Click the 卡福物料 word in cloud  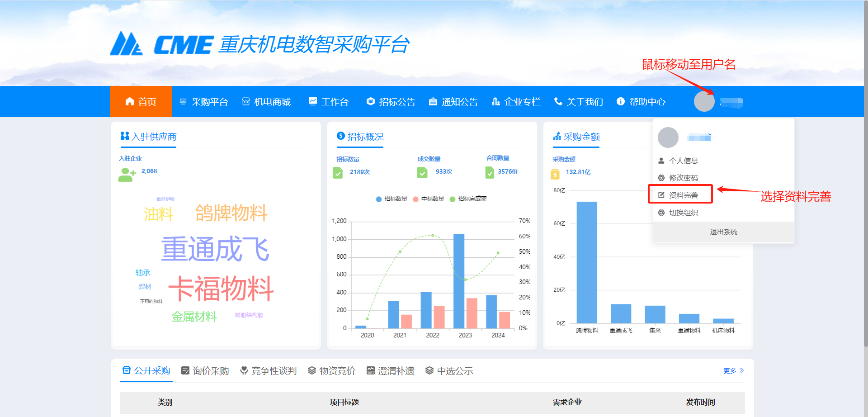(x=221, y=289)
